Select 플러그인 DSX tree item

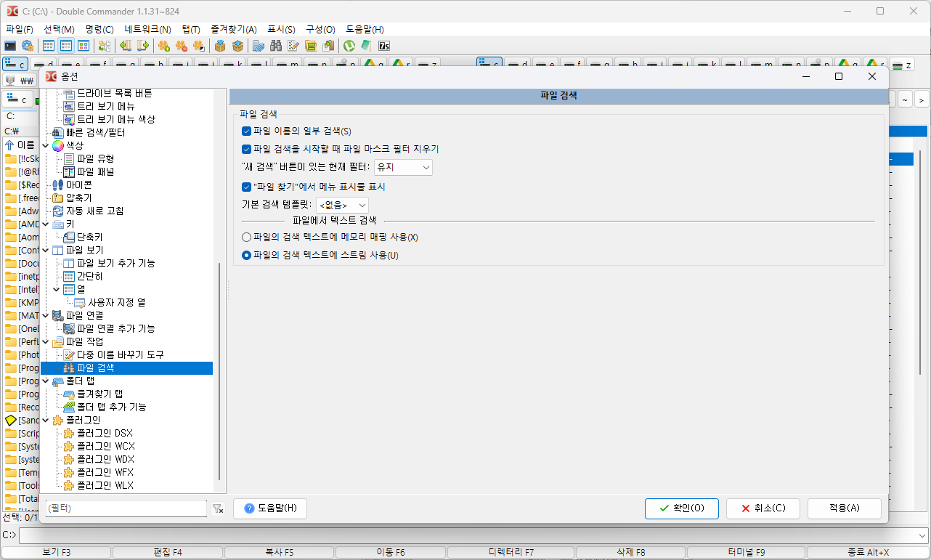pos(105,433)
